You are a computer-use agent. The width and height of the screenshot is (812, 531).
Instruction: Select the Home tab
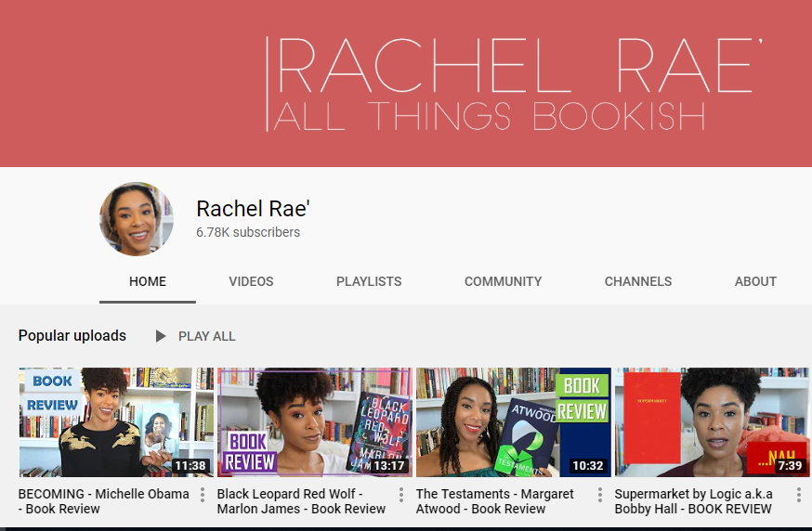tap(148, 281)
